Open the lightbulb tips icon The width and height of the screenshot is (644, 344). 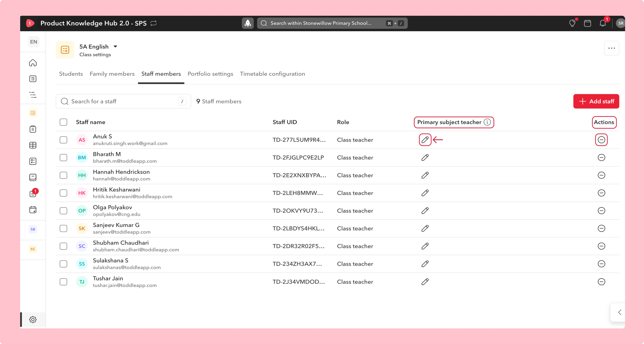pyautogui.click(x=572, y=23)
